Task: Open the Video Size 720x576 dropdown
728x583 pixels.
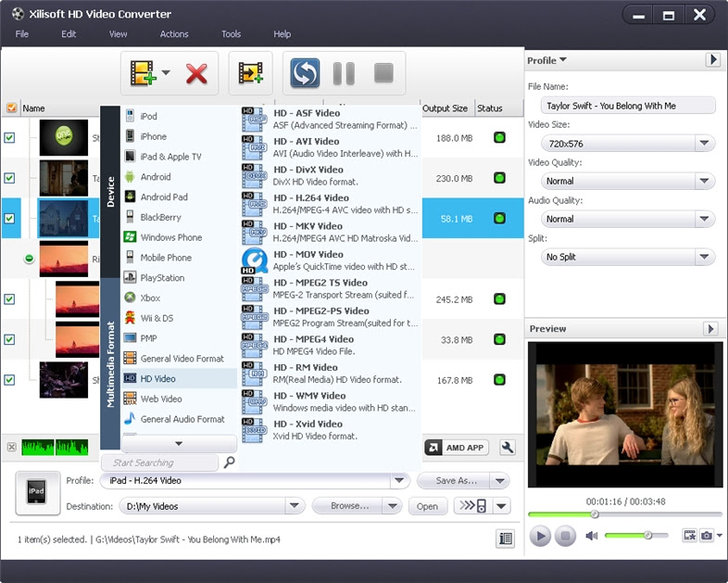Action: [x=704, y=143]
